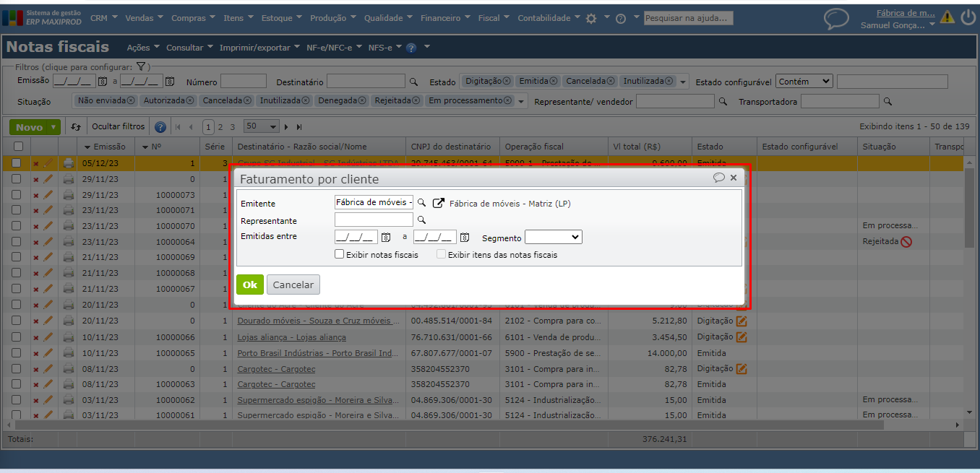Image resolution: width=980 pixels, height=473 pixels.
Task: Click Cancelar button in dialog
Action: (x=293, y=285)
